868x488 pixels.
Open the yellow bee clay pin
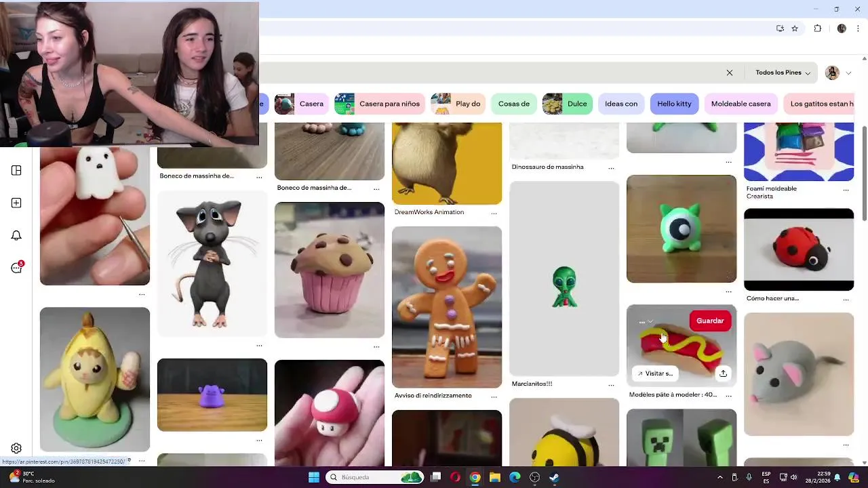click(x=564, y=432)
